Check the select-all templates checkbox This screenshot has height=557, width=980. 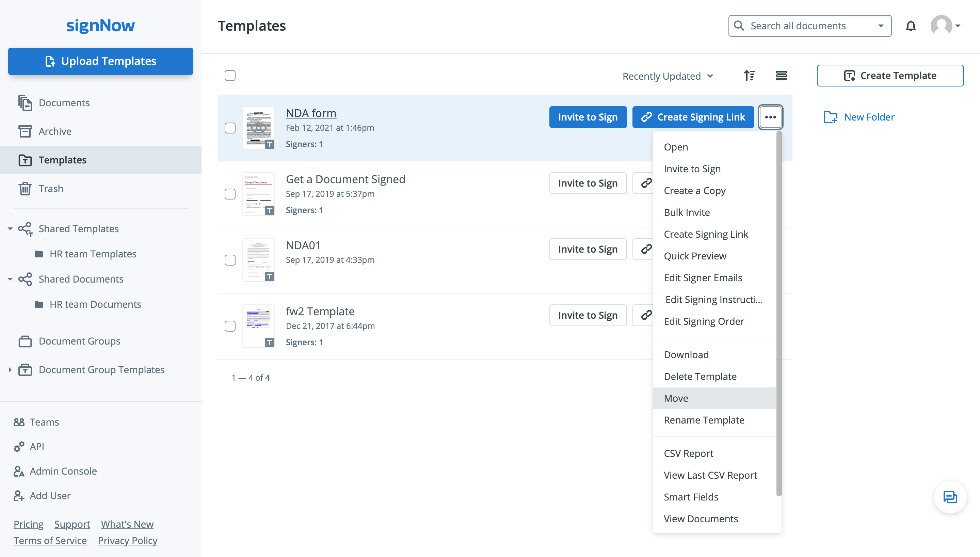[230, 76]
